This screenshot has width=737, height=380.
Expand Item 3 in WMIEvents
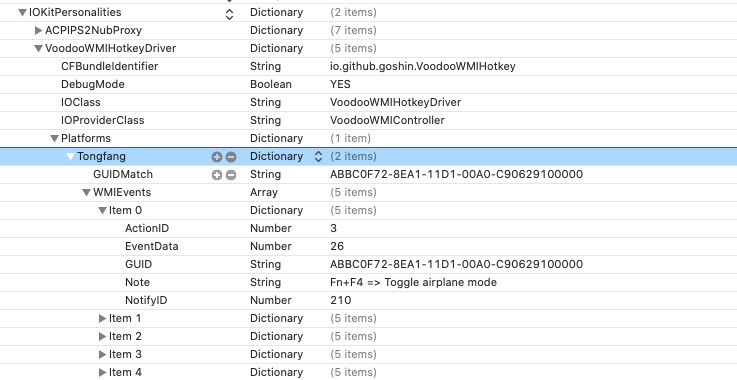[x=102, y=355]
